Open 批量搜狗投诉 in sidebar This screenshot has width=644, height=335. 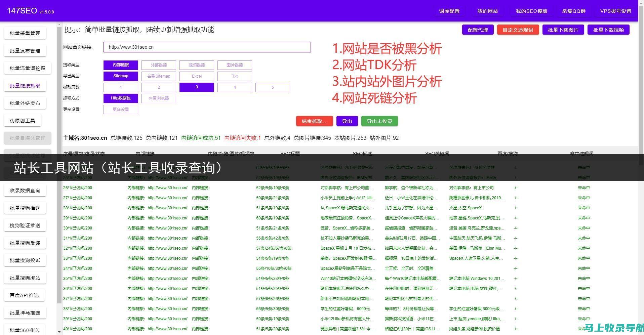(25, 260)
